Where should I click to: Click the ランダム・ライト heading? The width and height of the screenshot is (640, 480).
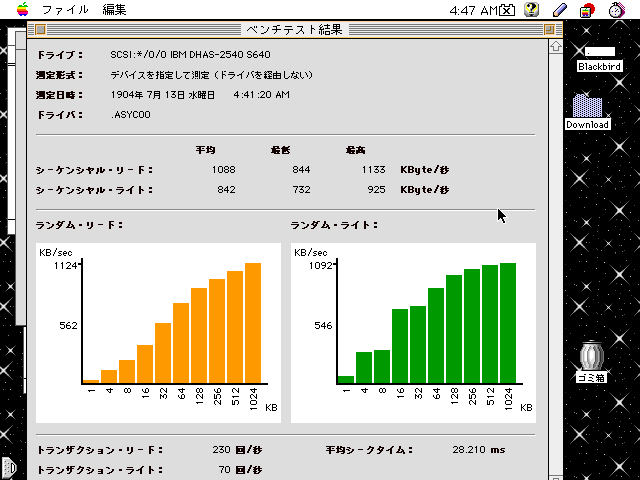(334, 225)
